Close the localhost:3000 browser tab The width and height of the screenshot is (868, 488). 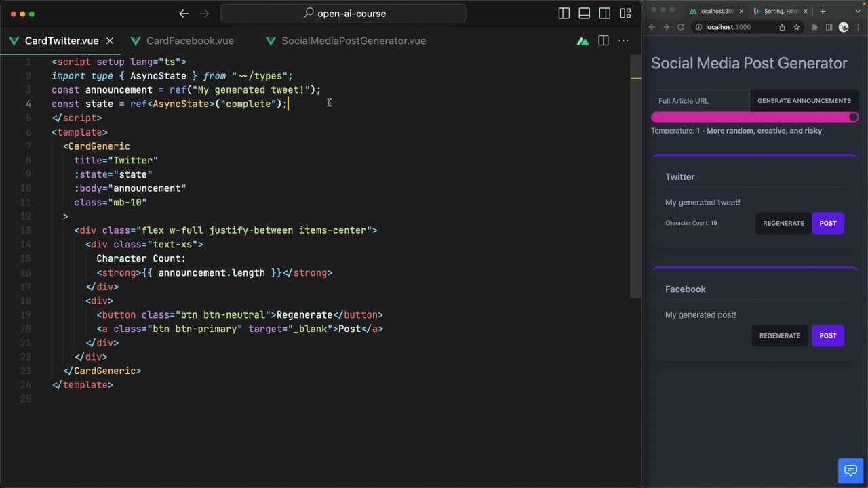(741, 11)
